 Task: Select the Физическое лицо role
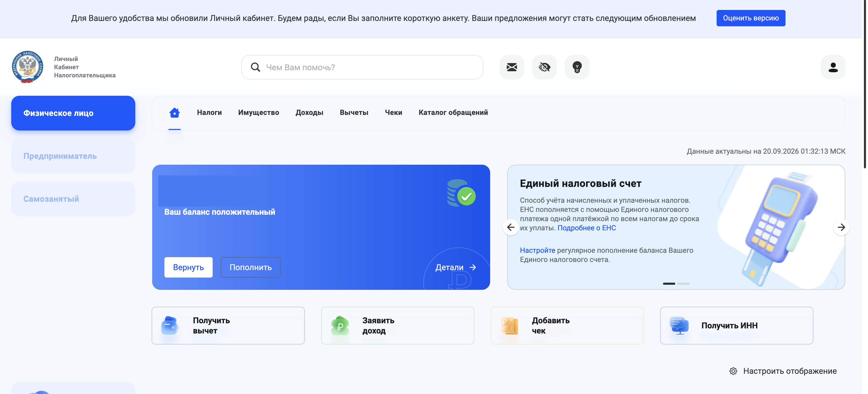point(73,113)
